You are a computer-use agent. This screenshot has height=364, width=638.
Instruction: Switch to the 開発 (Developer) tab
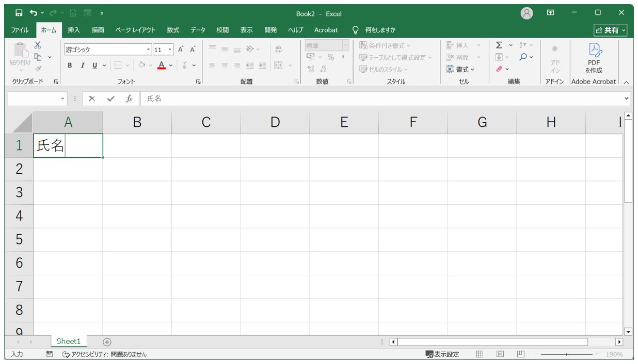pyautogui.click(x=270, y=30)
